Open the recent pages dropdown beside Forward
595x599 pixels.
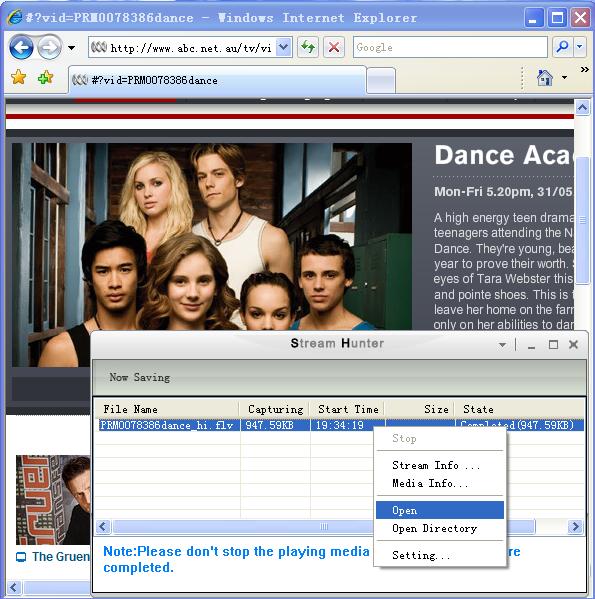pos(71,48)
